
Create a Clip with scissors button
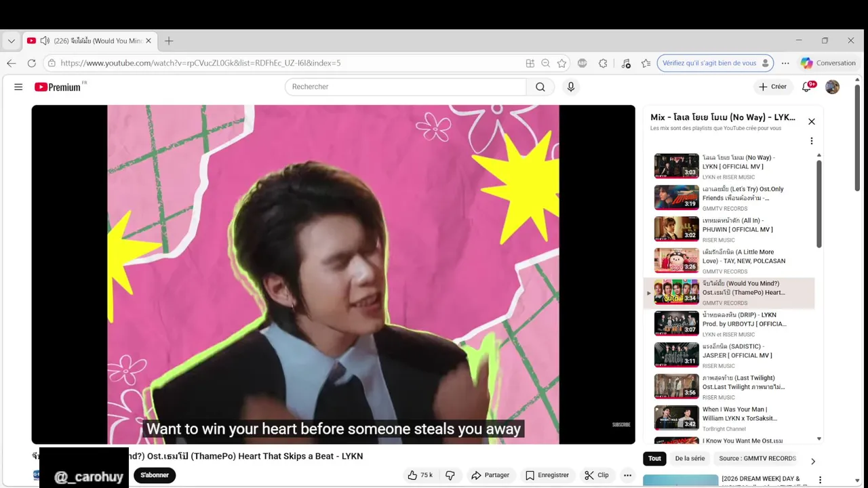(x=597, y=475)
